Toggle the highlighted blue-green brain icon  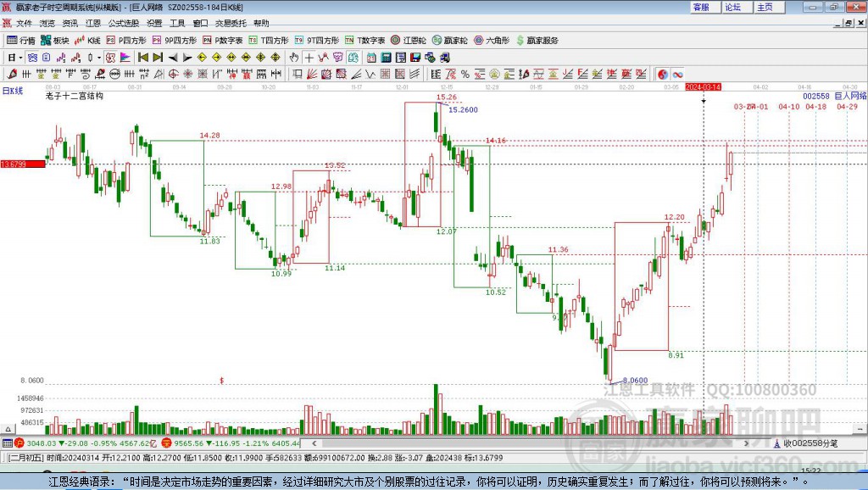tap(353, 58)
